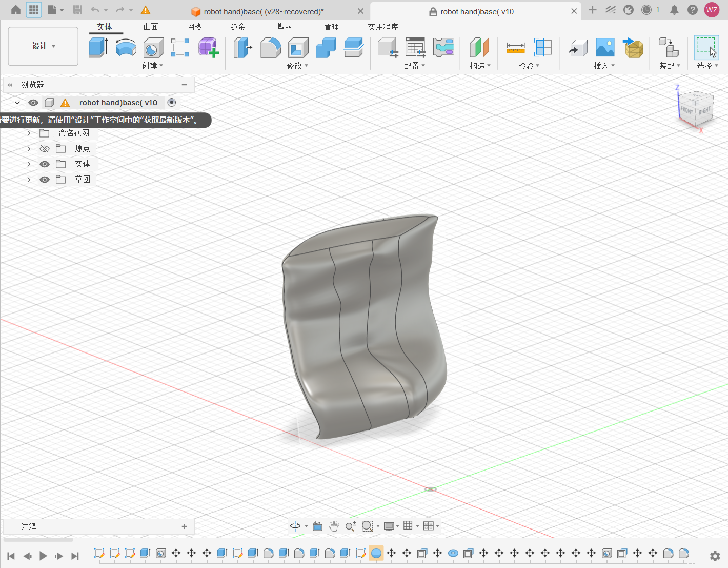Hide the 草图 folder
The image size is (728, 568).
[45, 180]
